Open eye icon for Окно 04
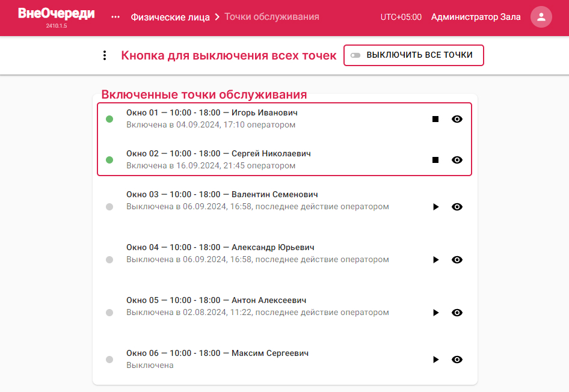This screenshot has width=569, height=392. 457,260
